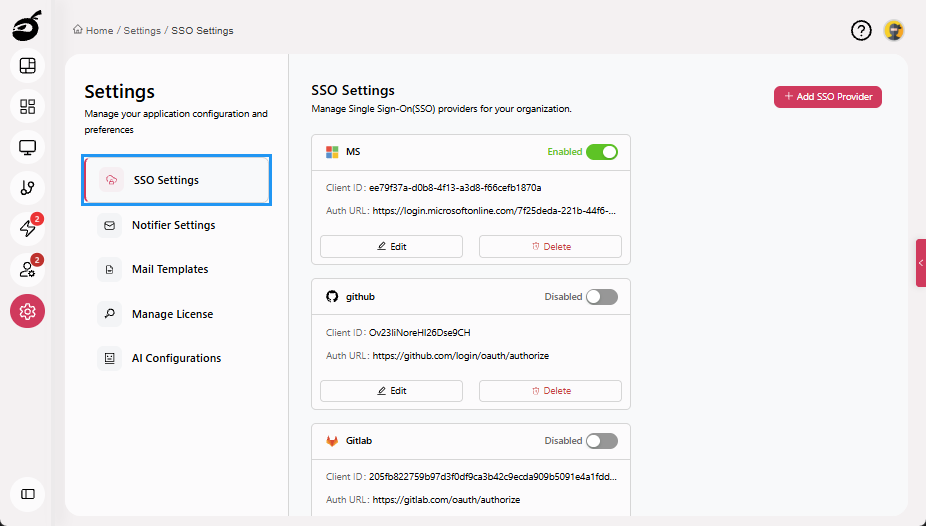Click the 'Enabled' label on MS card

coord(565,152)
